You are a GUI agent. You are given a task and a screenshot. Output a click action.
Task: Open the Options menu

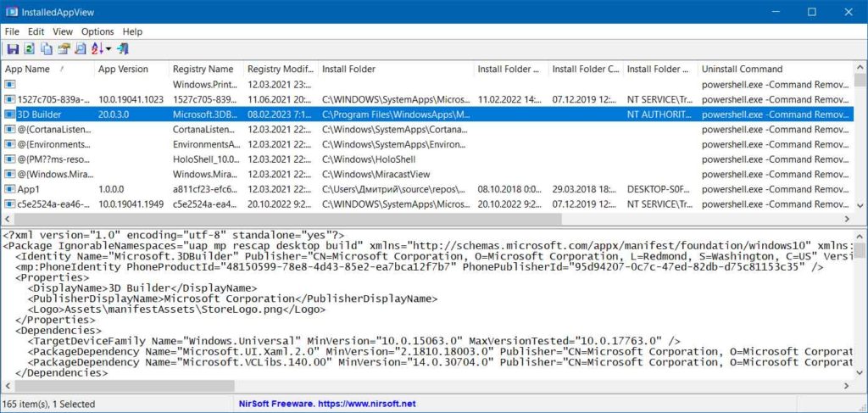[97, 31]
